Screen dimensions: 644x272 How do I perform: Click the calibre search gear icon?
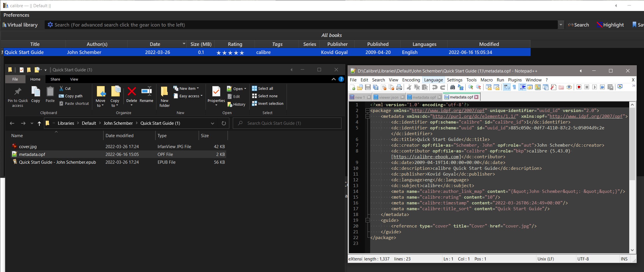(50, 25)
